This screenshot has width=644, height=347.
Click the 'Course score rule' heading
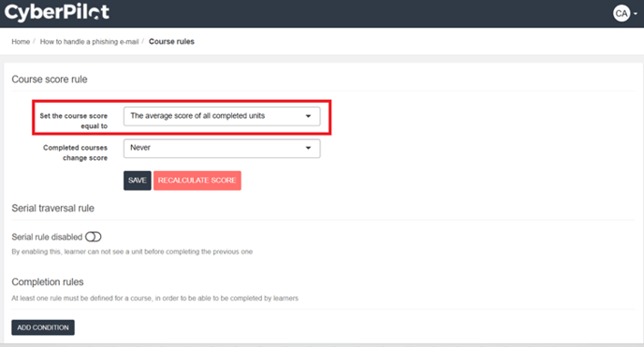click(50, 80)
